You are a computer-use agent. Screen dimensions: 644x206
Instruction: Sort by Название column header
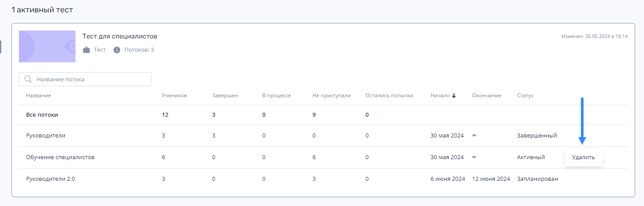[38, 95]
